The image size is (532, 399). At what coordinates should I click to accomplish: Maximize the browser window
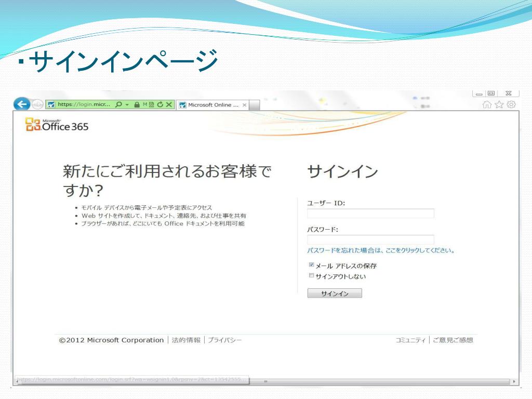point(491,94)
